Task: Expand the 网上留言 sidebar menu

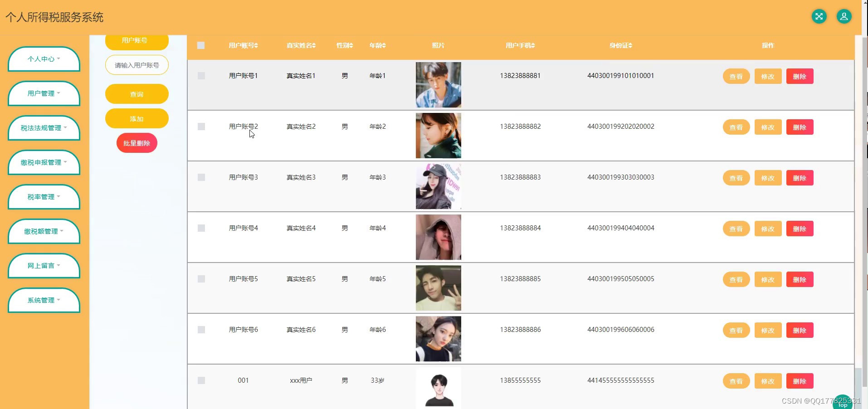Action: [44, 266]
